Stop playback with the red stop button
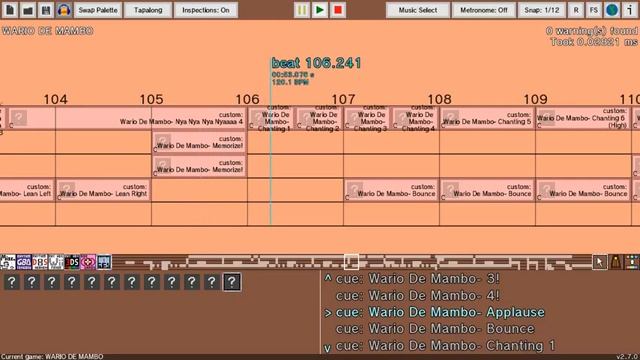Image resolution: width=640 pixels, height=360 pixels. (338, 10)
